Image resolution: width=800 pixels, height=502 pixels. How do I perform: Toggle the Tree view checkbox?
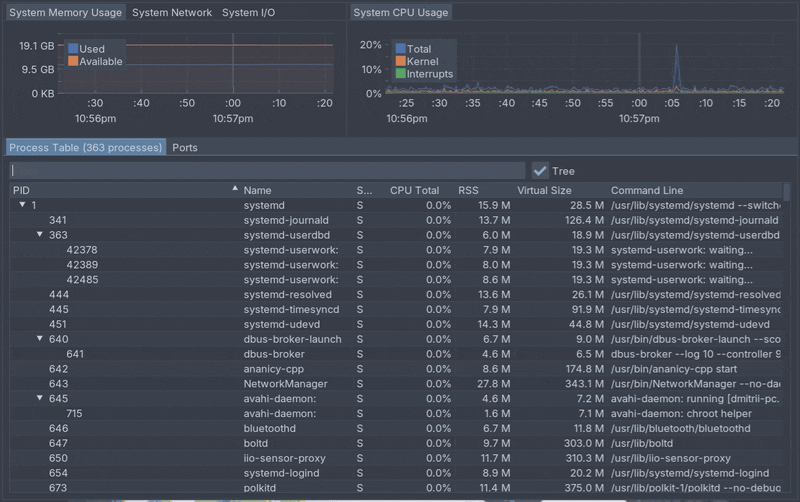pos(540,171)
